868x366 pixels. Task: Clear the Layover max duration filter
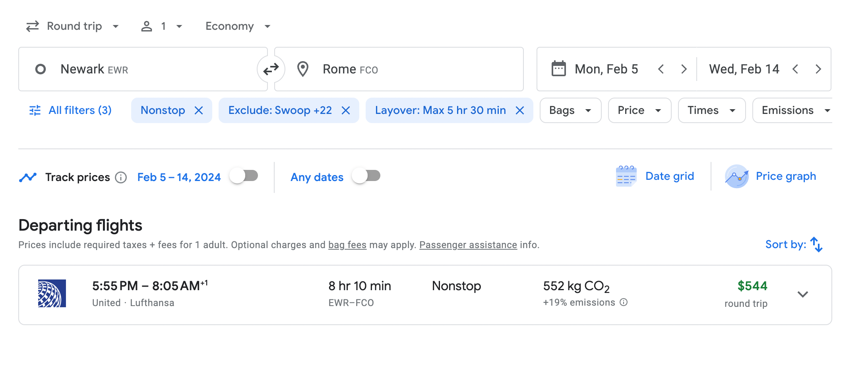click(x=520, y=110)
